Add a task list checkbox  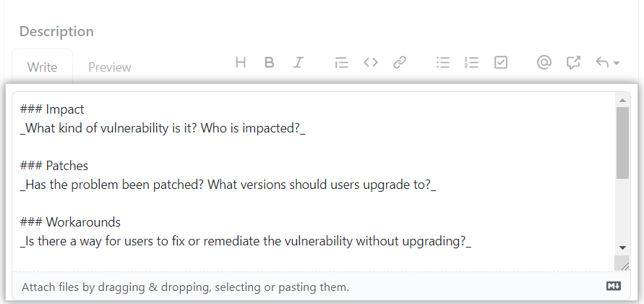click(x=501, y=63)
